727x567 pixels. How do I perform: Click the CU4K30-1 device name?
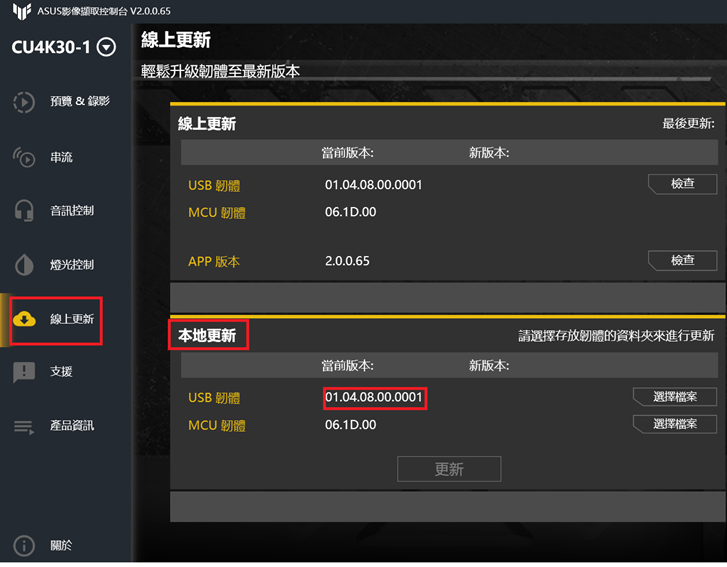(x=51, y=47)
